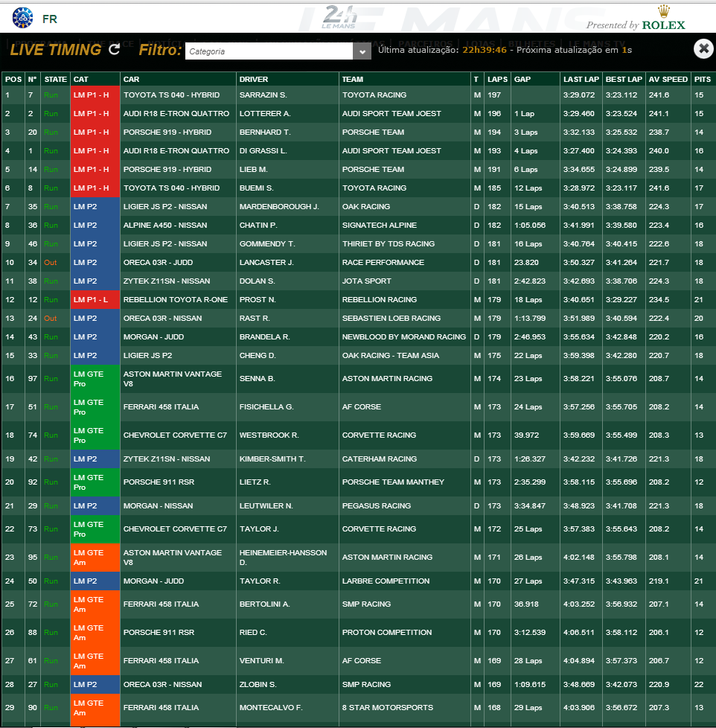Viewport: 716px width, 728px height.
Task: Select the Rebellion Racing team cell
Action: [x=379, y=300]
